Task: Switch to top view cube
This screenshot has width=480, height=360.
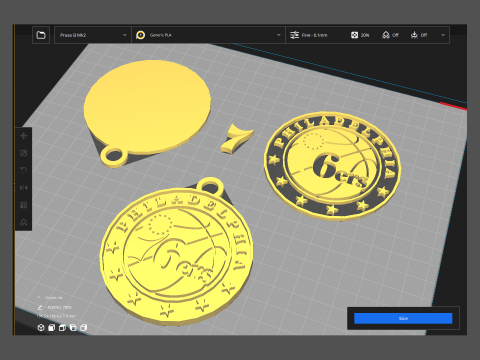Action: click(x=62, y=328)
